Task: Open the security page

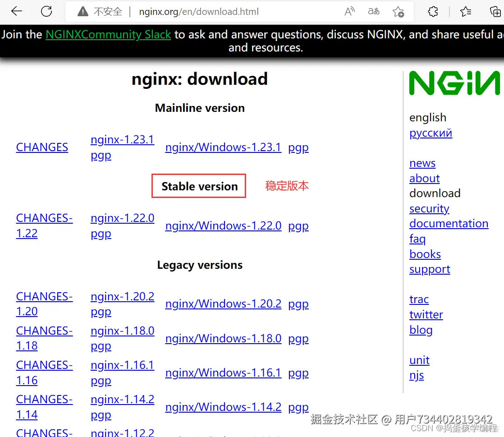Action: coord(429,209)
